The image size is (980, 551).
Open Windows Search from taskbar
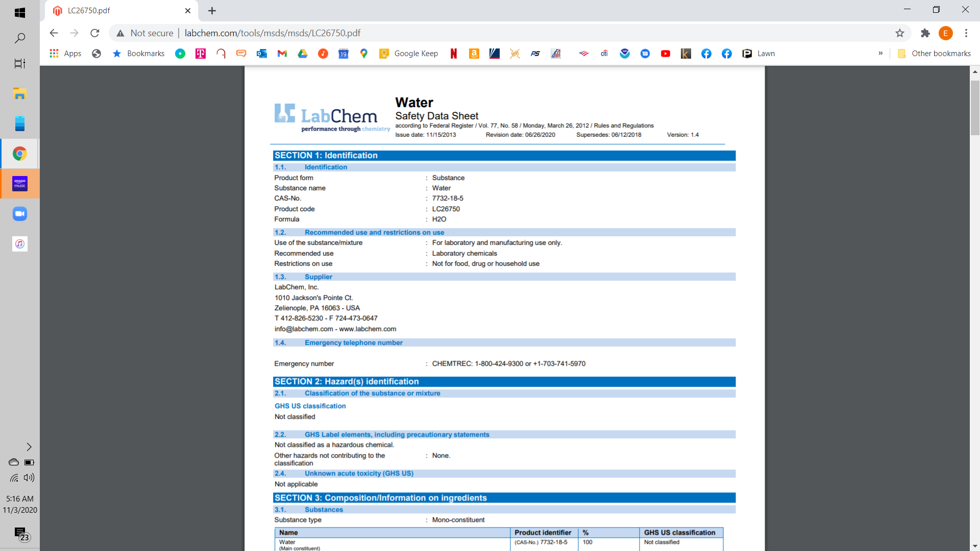coord(20,38)
